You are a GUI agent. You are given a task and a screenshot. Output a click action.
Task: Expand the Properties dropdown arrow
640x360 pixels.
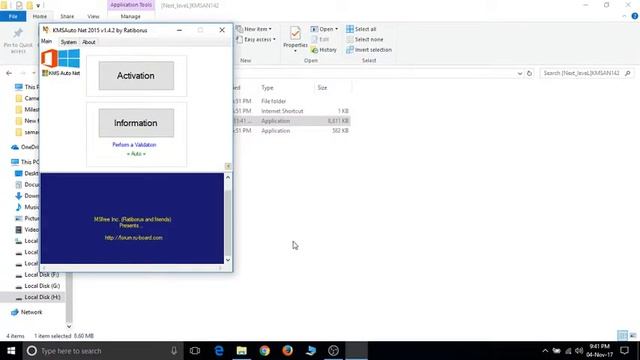pyautogui.click(x=295, y=51)
